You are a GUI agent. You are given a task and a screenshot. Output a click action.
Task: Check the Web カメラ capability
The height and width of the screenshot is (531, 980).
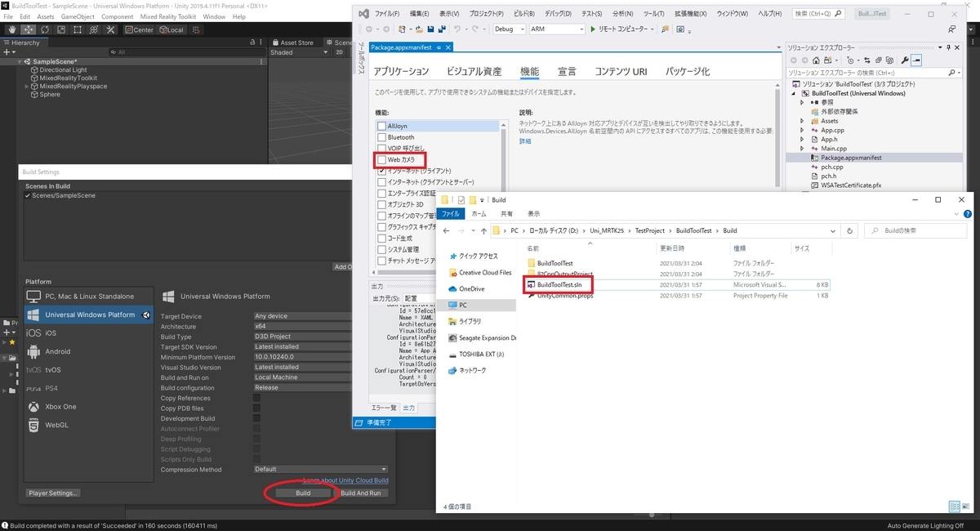[381, 160]
